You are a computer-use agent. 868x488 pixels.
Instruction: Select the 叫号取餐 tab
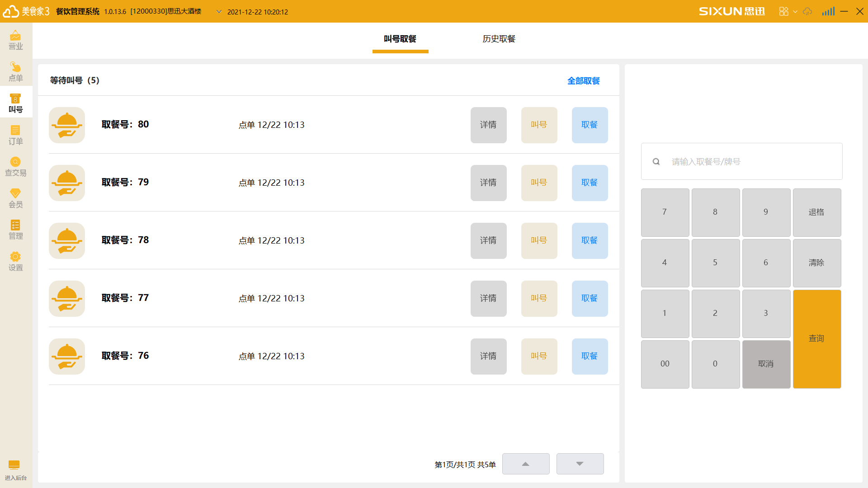click(x=400, y=39)
